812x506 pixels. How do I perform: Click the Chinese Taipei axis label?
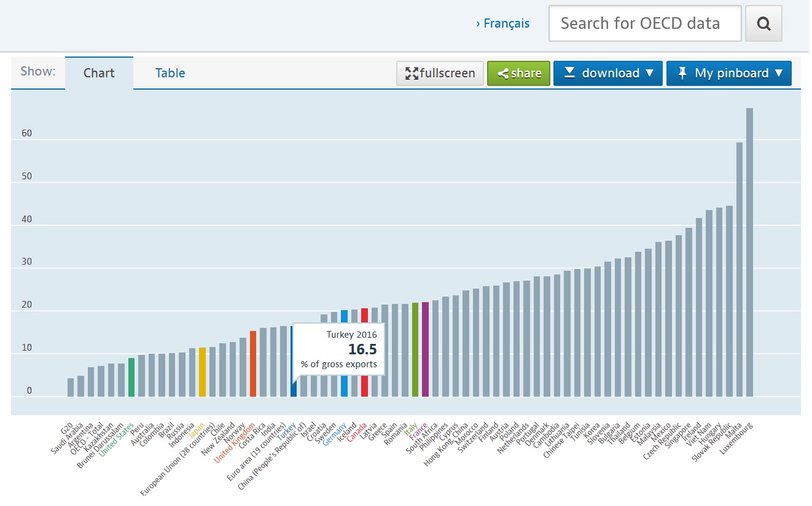(x=561, y=440)
